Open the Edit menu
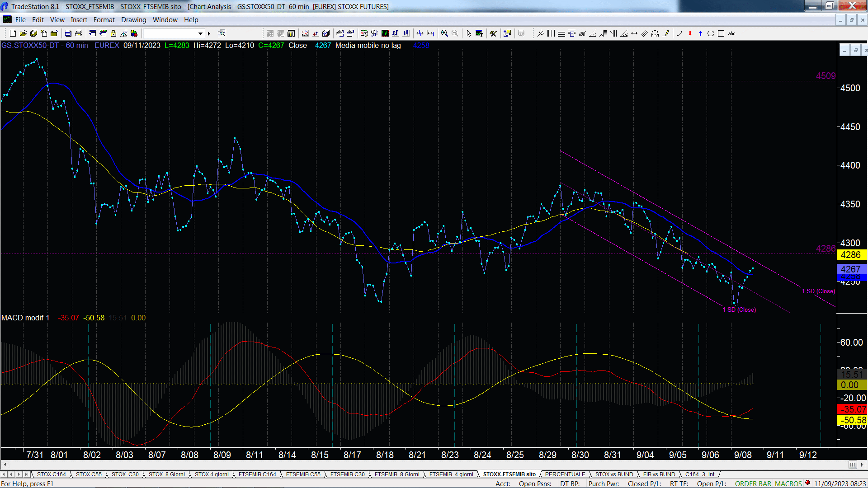 (38, 20)
